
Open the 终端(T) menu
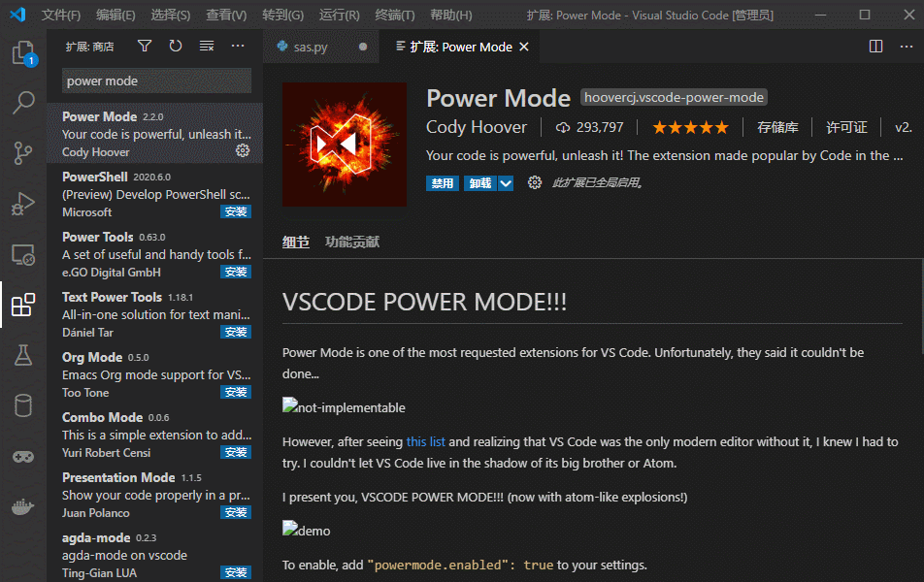coord(395,15)
